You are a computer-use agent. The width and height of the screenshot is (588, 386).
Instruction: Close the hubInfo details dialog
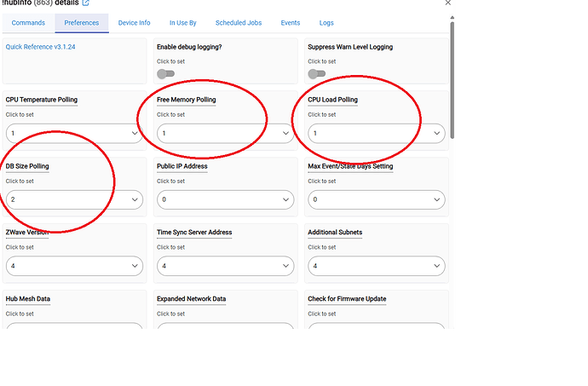pyautogui.click(x=447, y=3)
